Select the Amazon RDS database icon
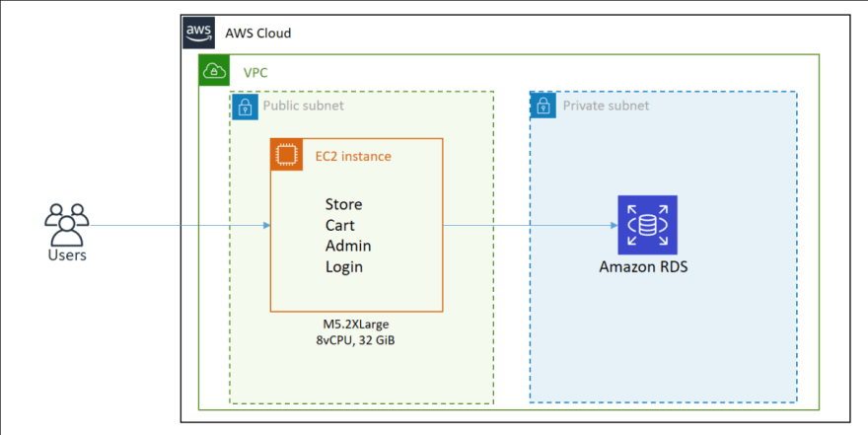Image resolution: width=868 pixels, height=435 pixels. pos(647,225)
